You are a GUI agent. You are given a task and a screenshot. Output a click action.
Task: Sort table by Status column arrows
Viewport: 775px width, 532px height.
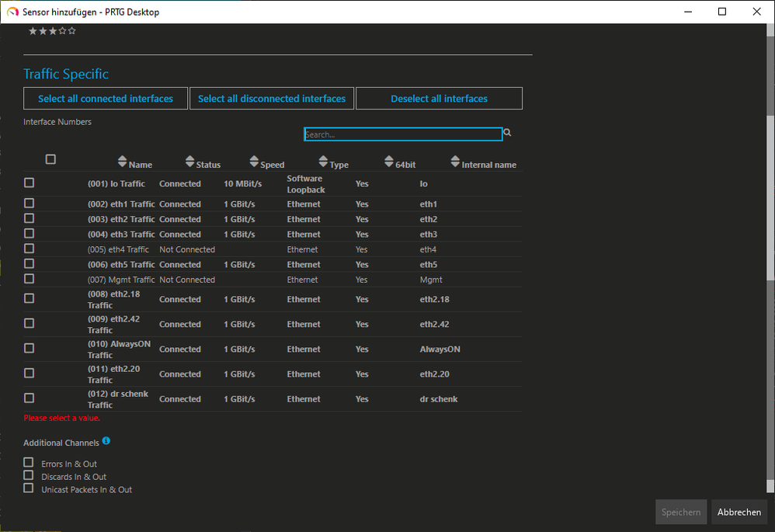coord(189,162)
